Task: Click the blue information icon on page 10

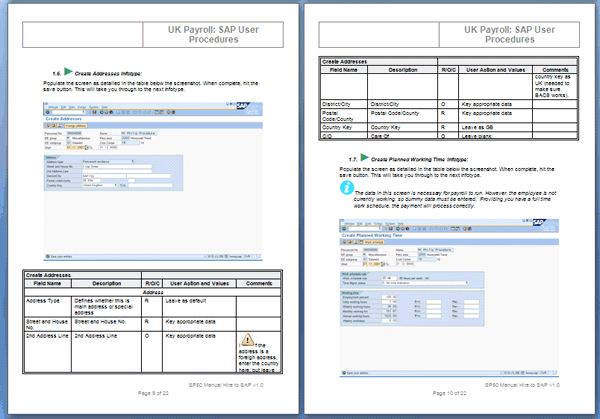Action: pos(347,188)
